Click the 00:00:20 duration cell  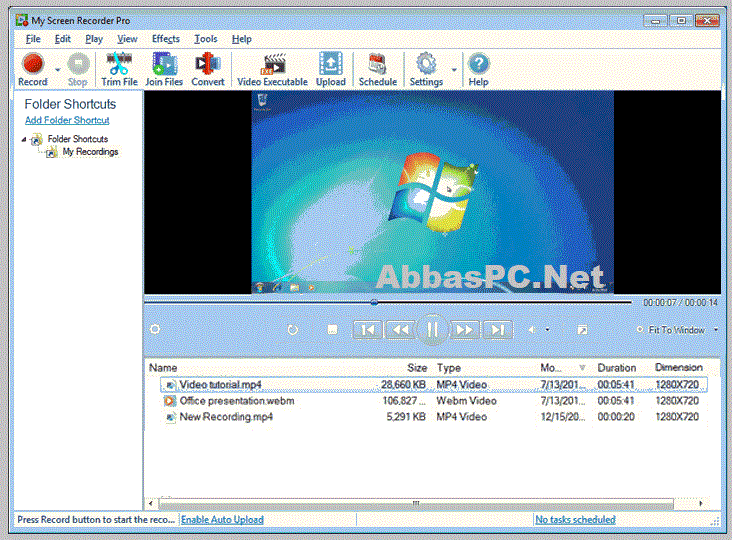(x=616, y=417)
